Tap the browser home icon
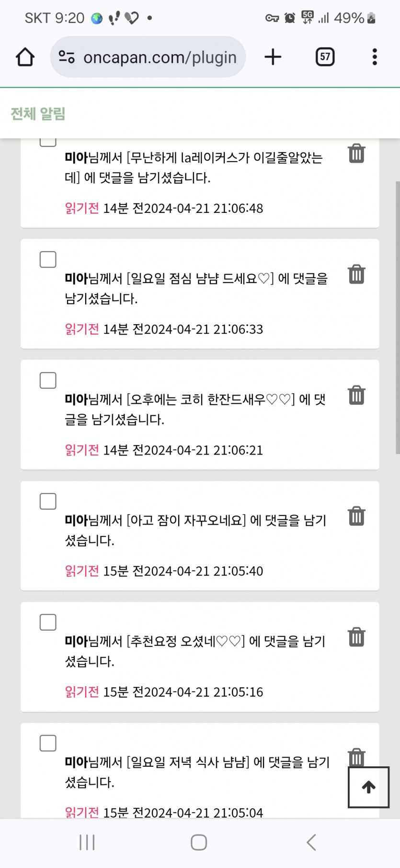Image resolution: width=400 pixels, height=868 pixels. click(x=25, y=57)
